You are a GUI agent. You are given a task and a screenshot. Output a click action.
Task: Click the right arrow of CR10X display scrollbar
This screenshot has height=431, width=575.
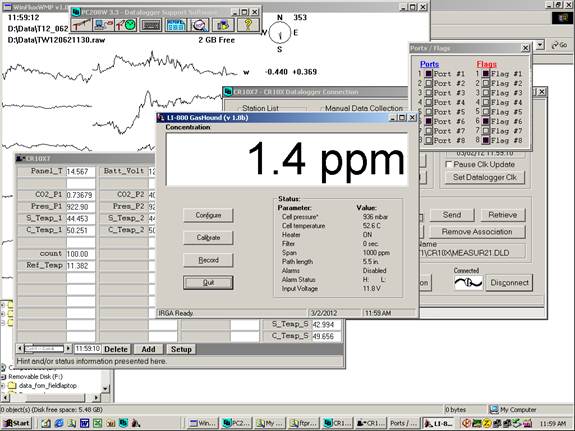pyautogui.click(x=68, y=348)
